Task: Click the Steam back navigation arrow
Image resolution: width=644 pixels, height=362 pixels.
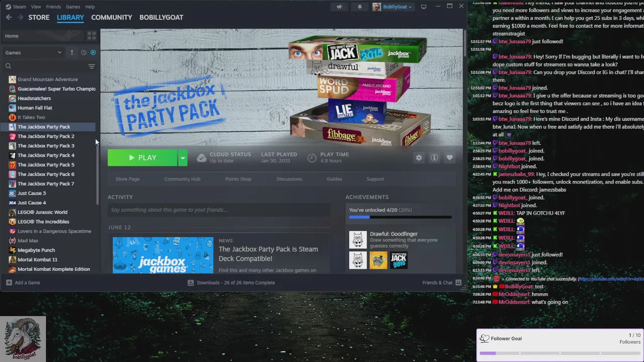Action: pyautogui.click(x=9, y=17)
